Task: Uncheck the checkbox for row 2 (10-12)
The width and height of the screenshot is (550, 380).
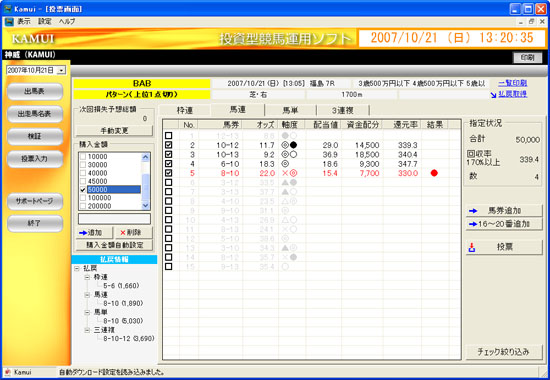Action: pyautogui.click(x=168, y=145)
